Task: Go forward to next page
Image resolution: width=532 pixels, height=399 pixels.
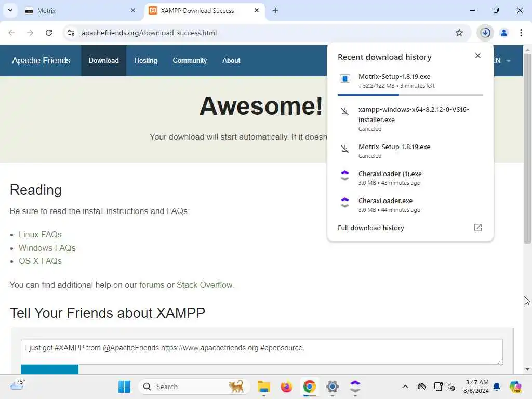Action: tap(30, 33)
